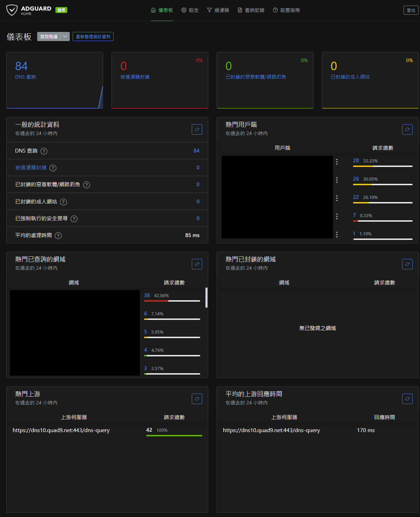Open the help tooltip next to DNS 查詢
Viewport: 420px width, 517px height.
tap(44, 151)
